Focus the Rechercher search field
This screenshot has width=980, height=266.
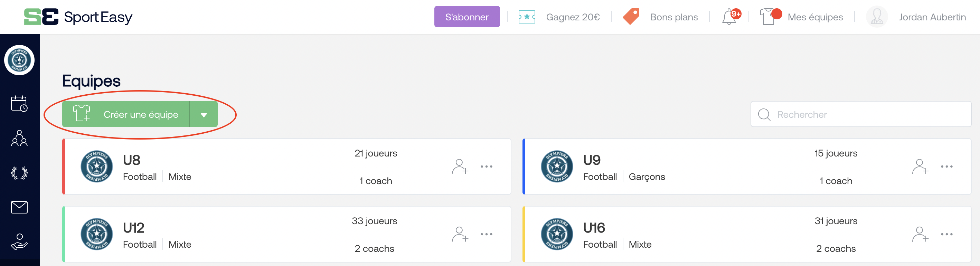pos(860,114)
